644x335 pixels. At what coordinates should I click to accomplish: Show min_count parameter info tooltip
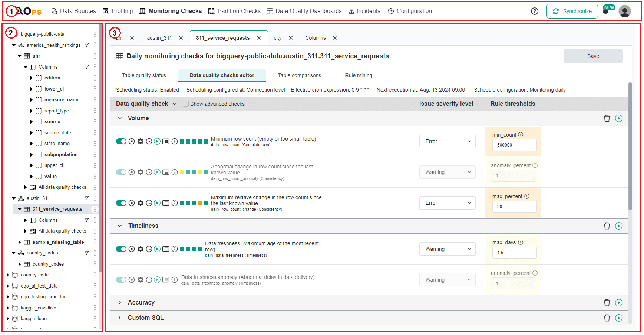(x=521, y=135)
